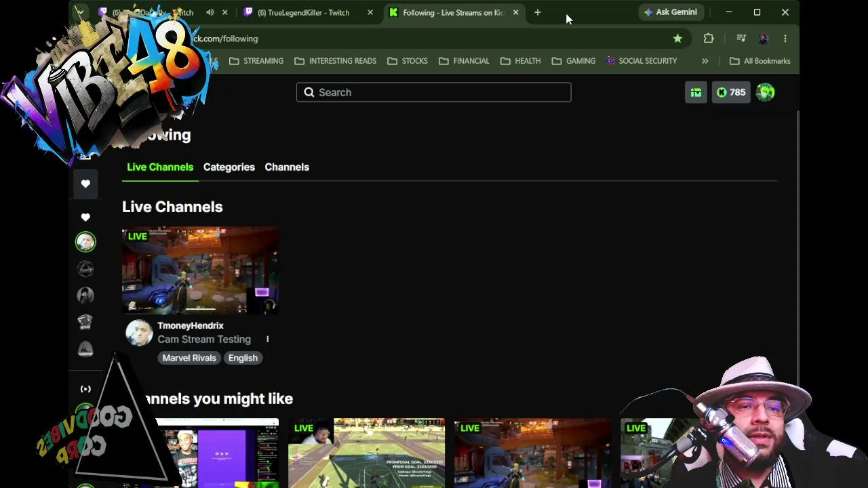Switch to the Live Channels tab
Viewport: 868px width, 488px height.
pyautogui.click(x=160, y=167)
